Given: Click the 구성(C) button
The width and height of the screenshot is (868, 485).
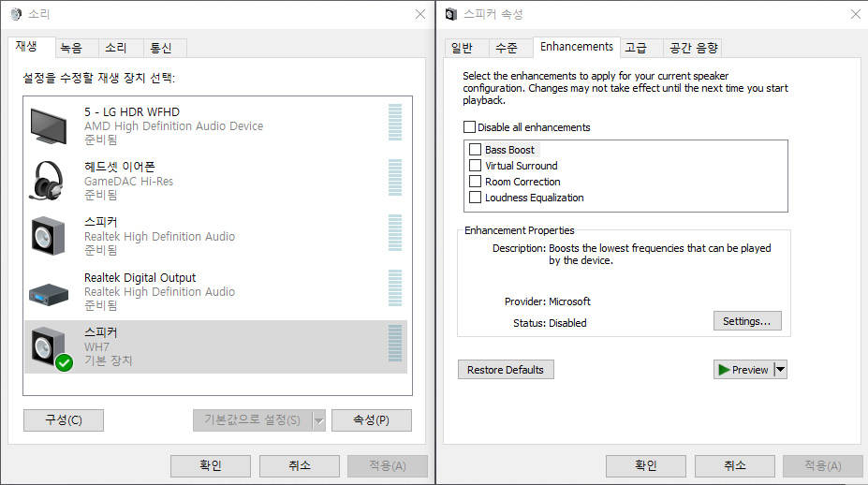Looking at the screenshot, I should [x=64, y=420].
